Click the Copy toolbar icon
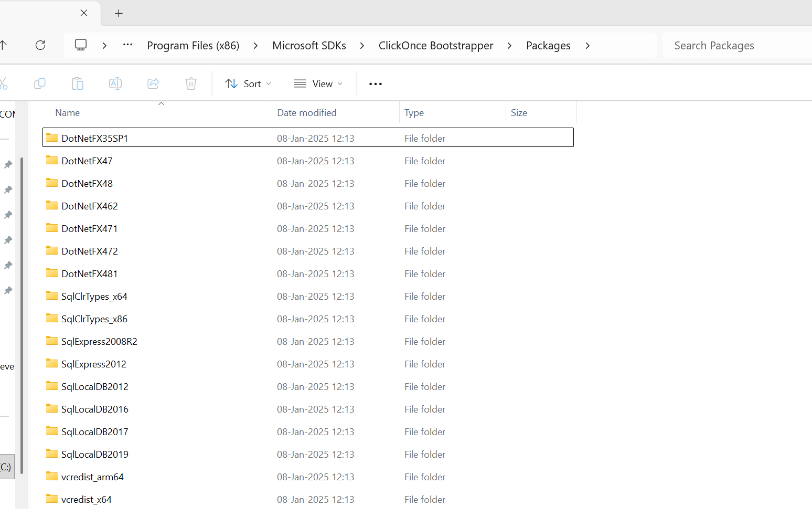The height and width of the screenshot is (527, 812). coord(40,83)
